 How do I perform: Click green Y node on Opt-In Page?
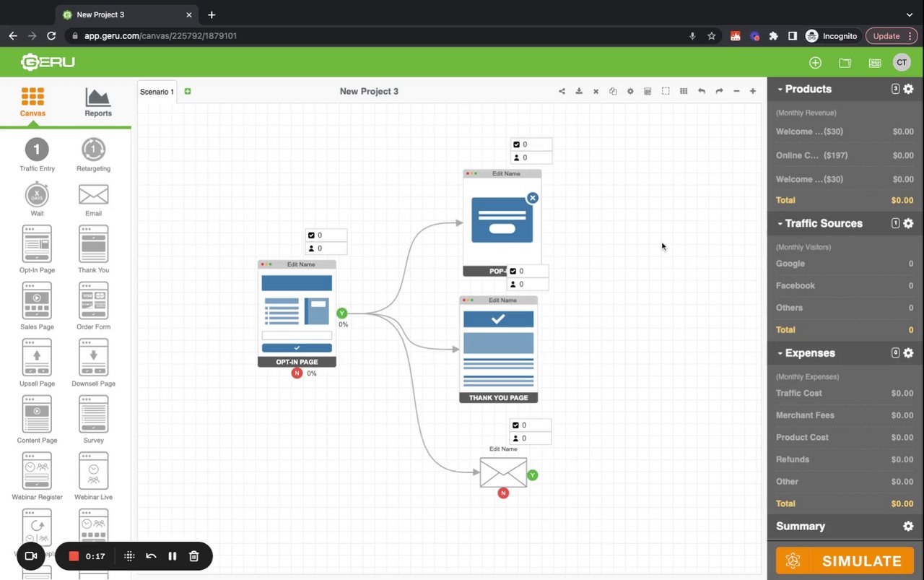pyautogui.click(x=342, y=313)
